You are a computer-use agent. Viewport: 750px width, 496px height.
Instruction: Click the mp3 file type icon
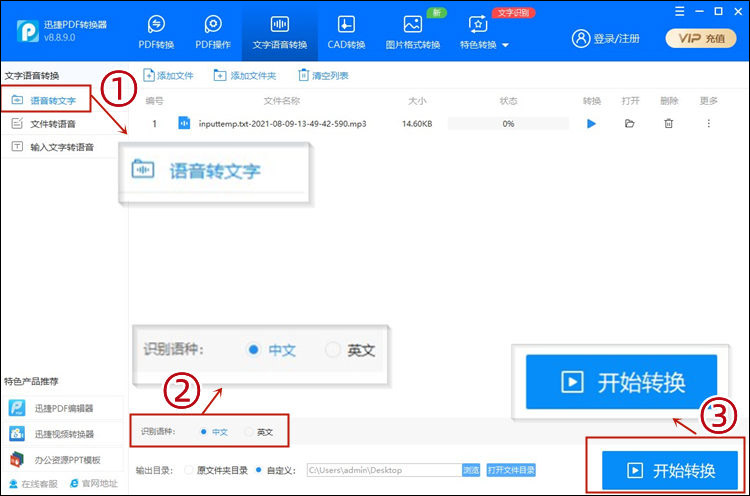[x=184, y=123]
